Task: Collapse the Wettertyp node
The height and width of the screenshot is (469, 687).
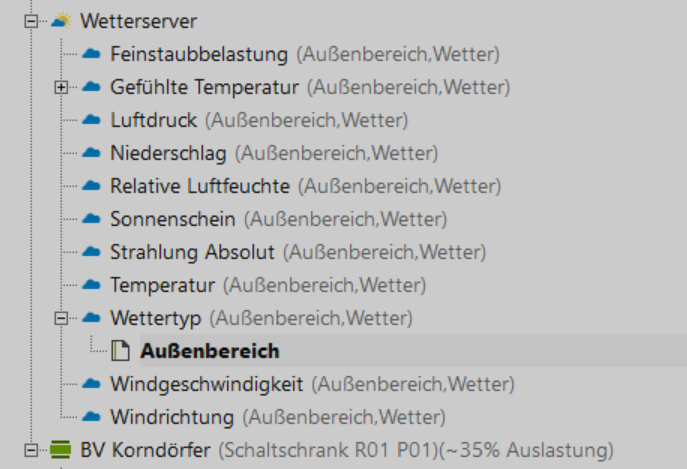Action: [x=62, y=318]
